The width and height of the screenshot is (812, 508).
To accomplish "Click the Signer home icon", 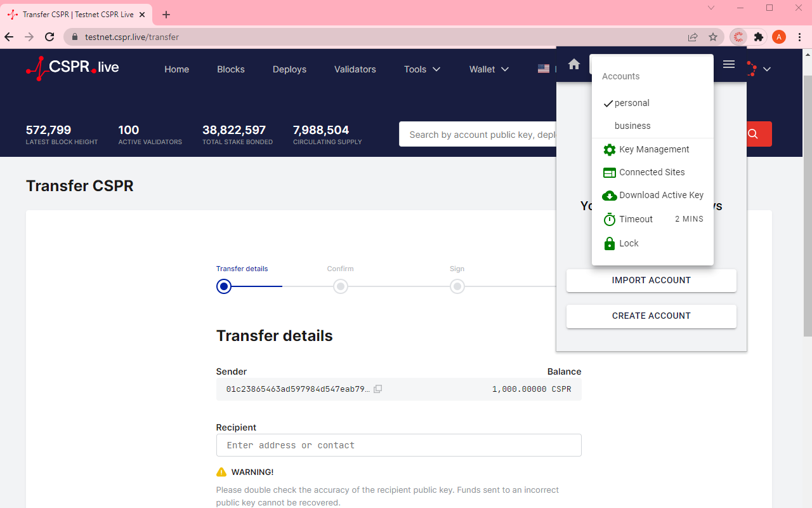I will 574,64.
